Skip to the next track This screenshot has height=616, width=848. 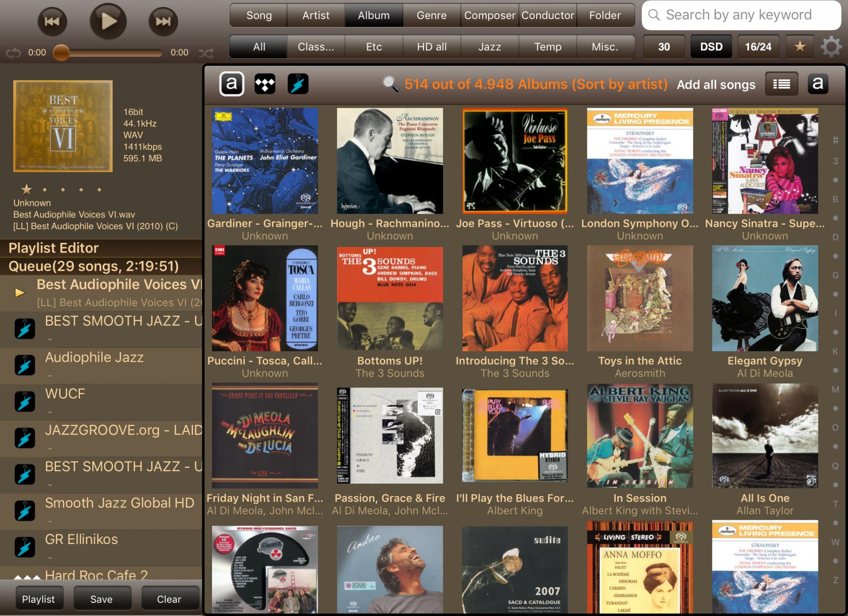pyautogui.click(x=163, y=21)
